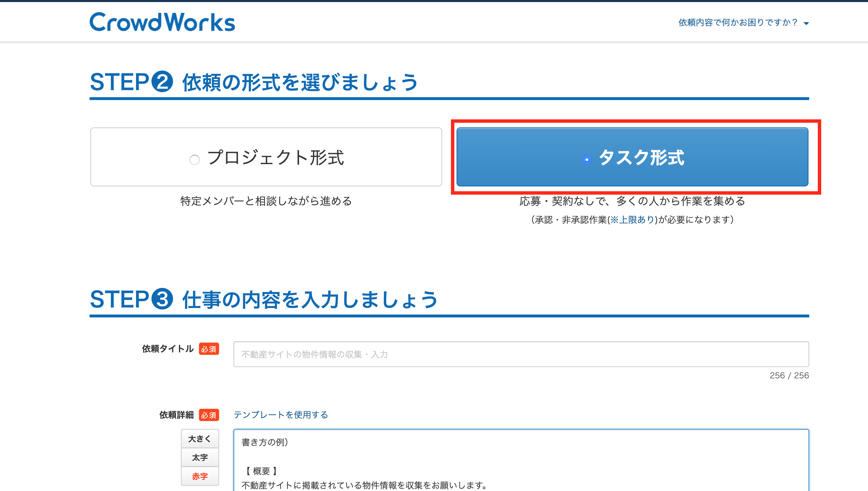
Task: Click the 依頼タイトル input field
Action: (521, 354)
